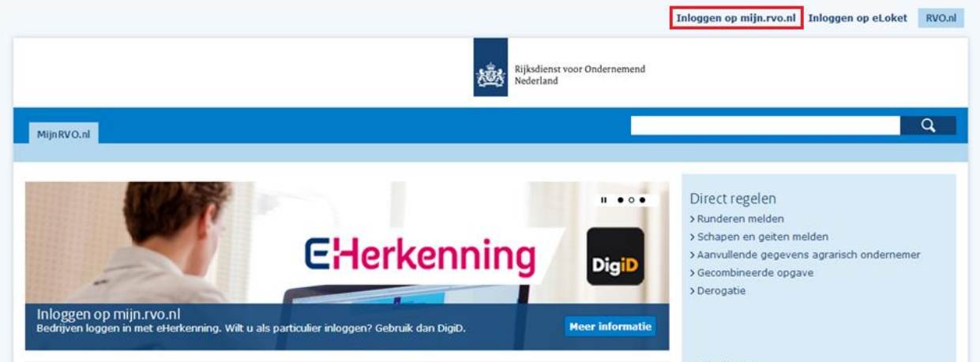Click the magnifier search icon button
The image size is (980, 362).
click(x=928, y=125)
